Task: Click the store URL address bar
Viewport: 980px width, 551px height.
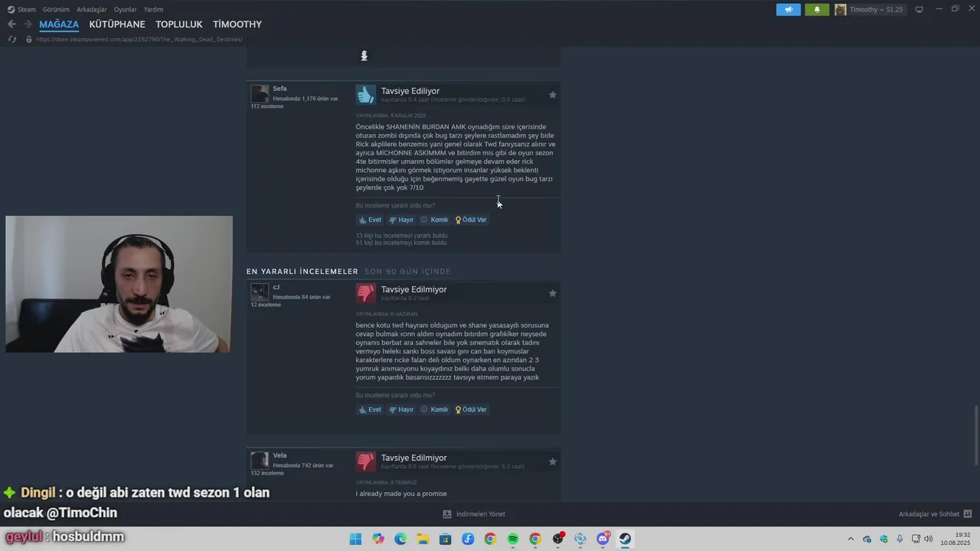Action: click(x=139, y=39)
